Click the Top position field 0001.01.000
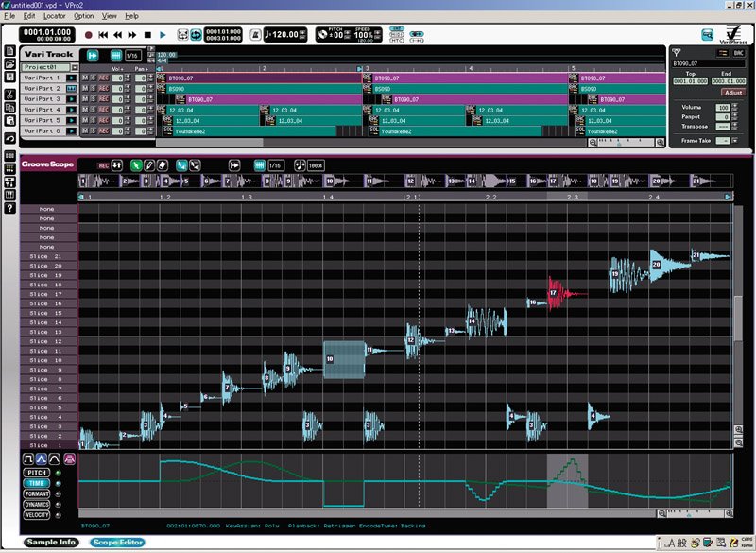Viewport: 756px width, 553px height. 691,81
